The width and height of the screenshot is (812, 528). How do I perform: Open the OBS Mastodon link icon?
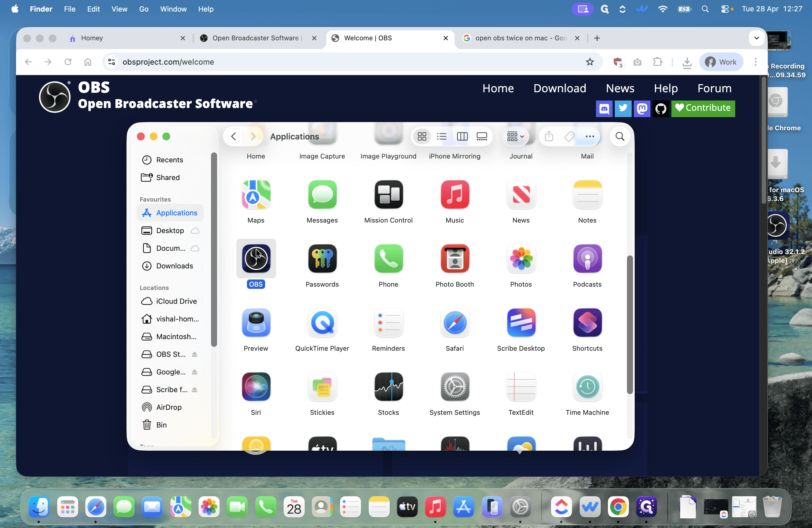tap(642, 109)
